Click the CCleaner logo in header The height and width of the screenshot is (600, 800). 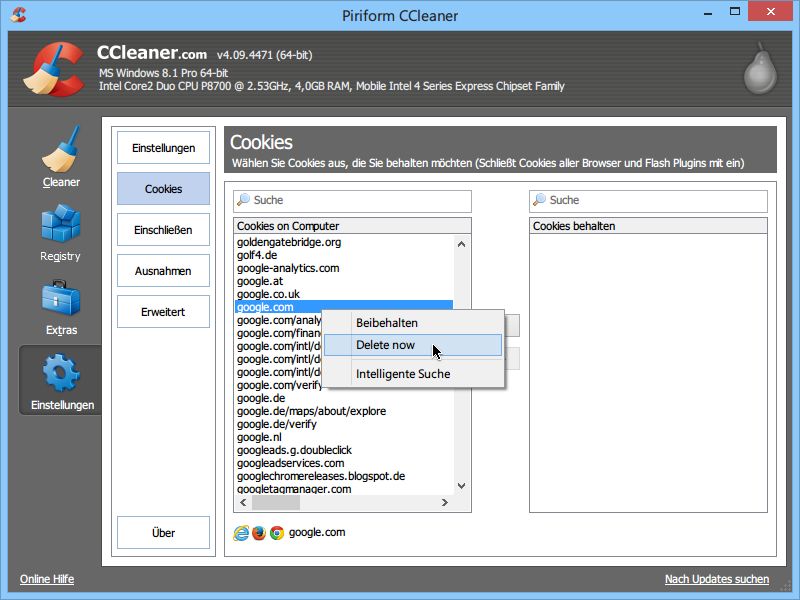[x=54, y=69]
